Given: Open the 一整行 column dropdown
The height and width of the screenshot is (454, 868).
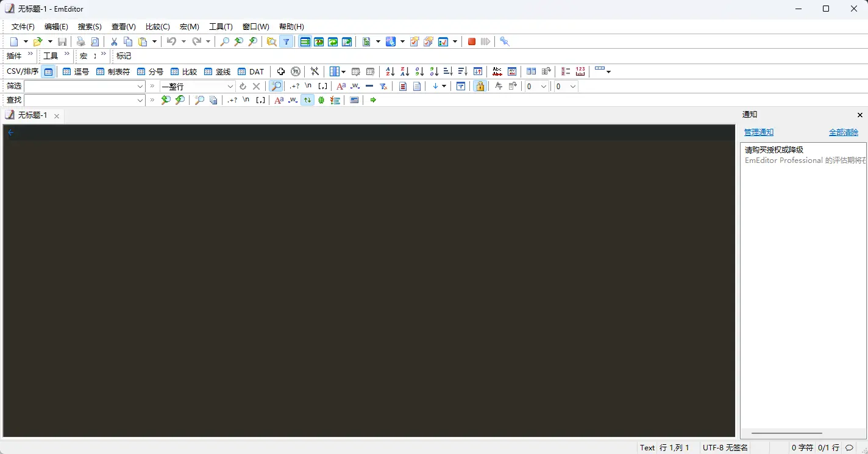Looking at the screenshot, I should [x=230, y=87].
